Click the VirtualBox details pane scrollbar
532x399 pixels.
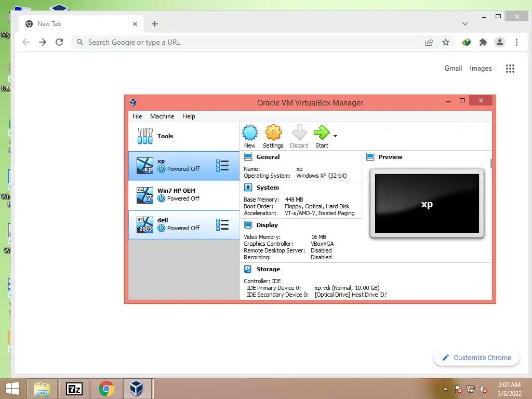(491, 163)
